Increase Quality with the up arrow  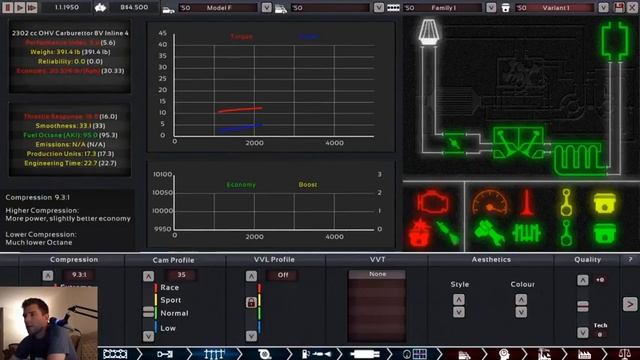click(582, 280)
